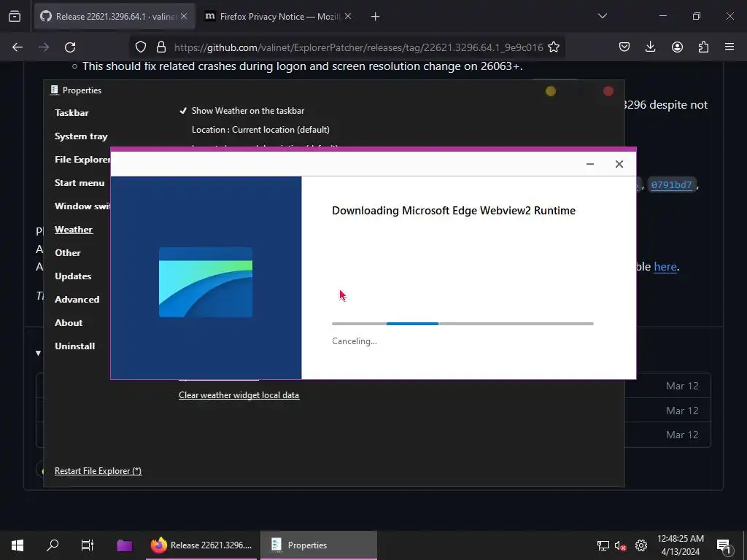This screenshot has height=560, width=747.
Task: Open File Explorer section in Properties
Action: (x=82, y=160)
